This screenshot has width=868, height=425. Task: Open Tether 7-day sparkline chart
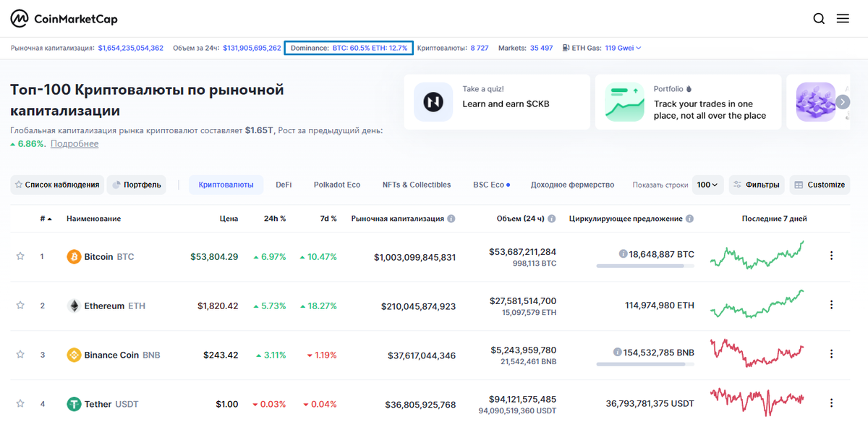tap(757, 400)
